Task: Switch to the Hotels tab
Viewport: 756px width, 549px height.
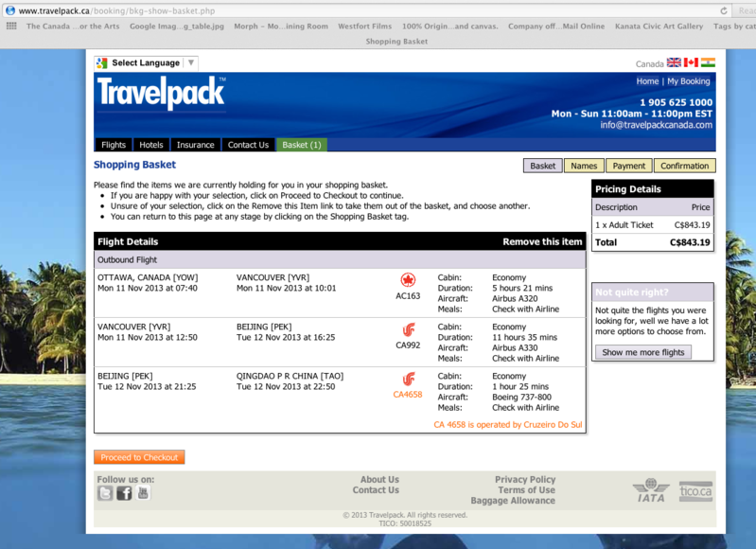Action: pos(151,145)
